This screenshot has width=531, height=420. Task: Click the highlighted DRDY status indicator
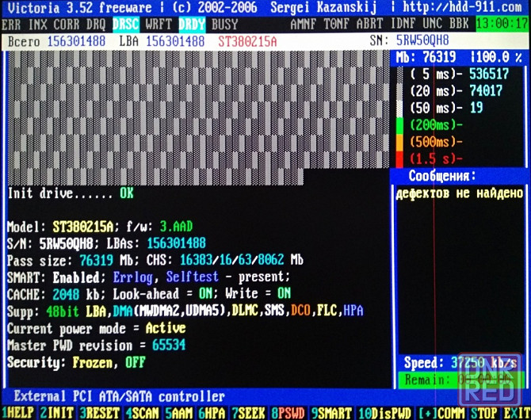[192, 25]
